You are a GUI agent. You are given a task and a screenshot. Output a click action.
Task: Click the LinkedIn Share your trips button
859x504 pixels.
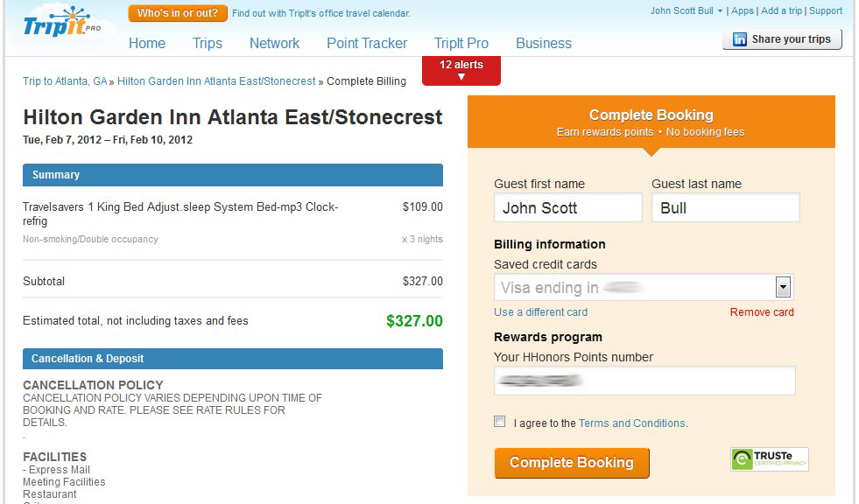coord(781,39)
